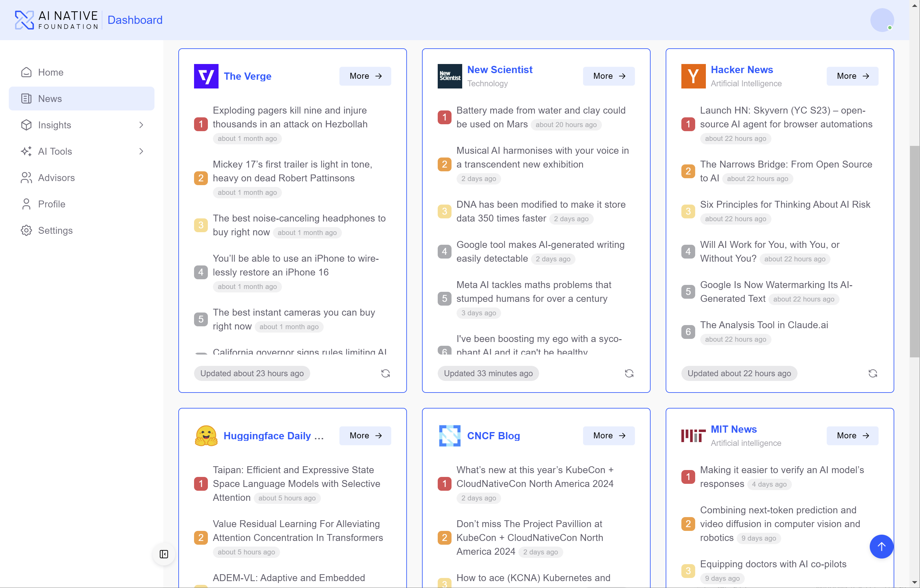The width and height of the screenshot is (920, 588).
Task: Open the Home menu item
Action: click(51, 72)
